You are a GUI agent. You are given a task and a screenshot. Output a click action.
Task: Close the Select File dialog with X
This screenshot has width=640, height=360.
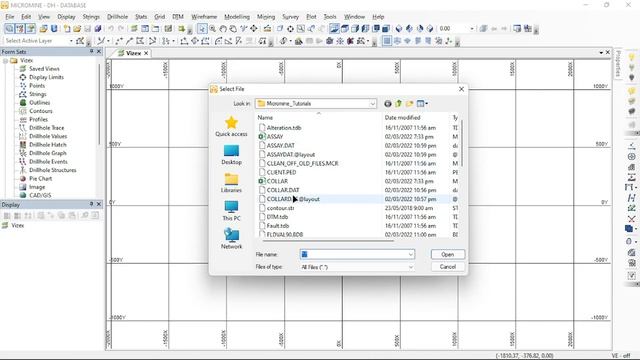tap(461, 89)
